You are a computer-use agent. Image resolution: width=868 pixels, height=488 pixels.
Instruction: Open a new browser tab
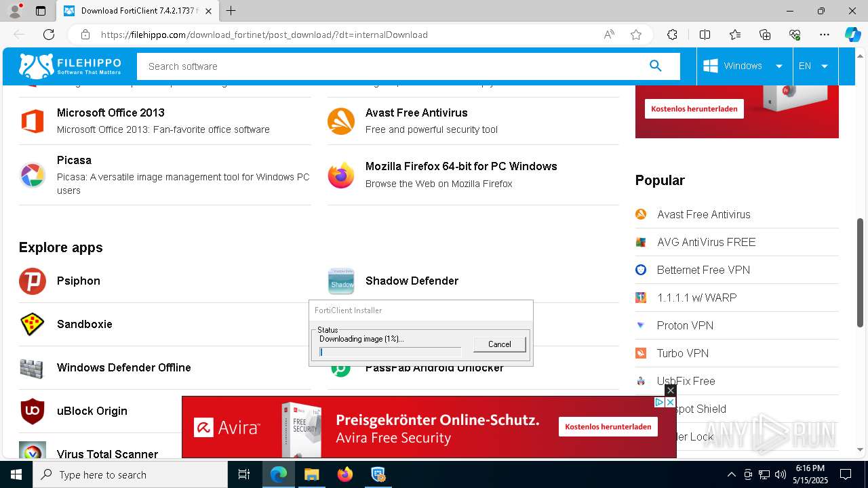[x=231, y=11]
